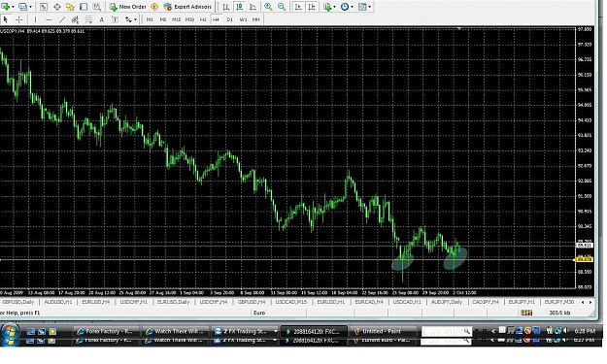Select the Equidistant Channel tool
Screen dimensions: 607x364
point(75,19)
